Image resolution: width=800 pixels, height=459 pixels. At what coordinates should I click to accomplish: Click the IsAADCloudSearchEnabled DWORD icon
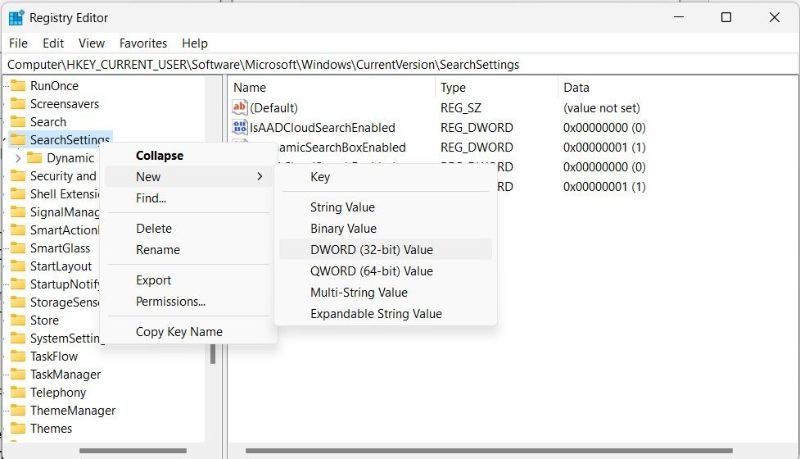[x=240, y=128]
